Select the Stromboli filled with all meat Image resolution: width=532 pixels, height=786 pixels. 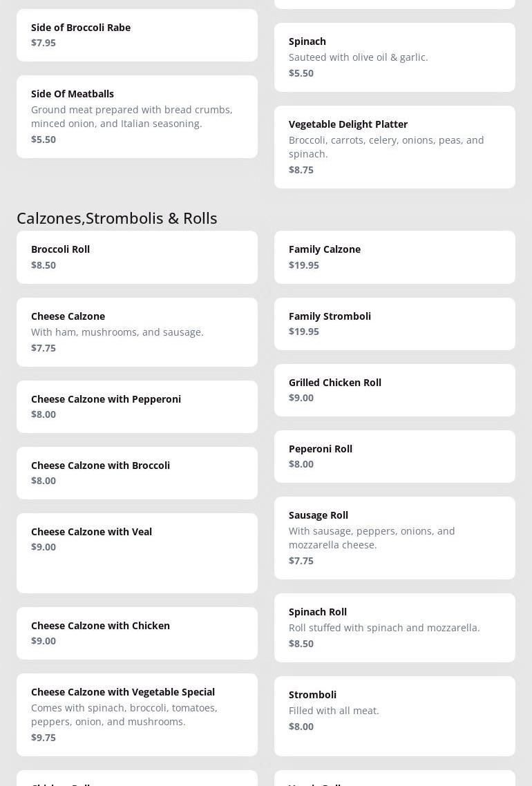pyautogui.click(x=395, y=716)
